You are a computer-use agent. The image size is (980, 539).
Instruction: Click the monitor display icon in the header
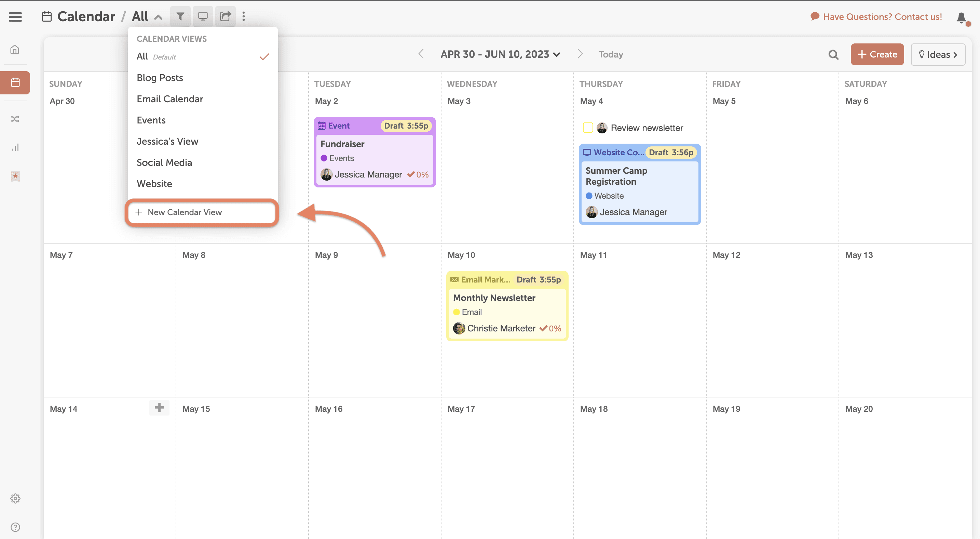pos(203,16)
